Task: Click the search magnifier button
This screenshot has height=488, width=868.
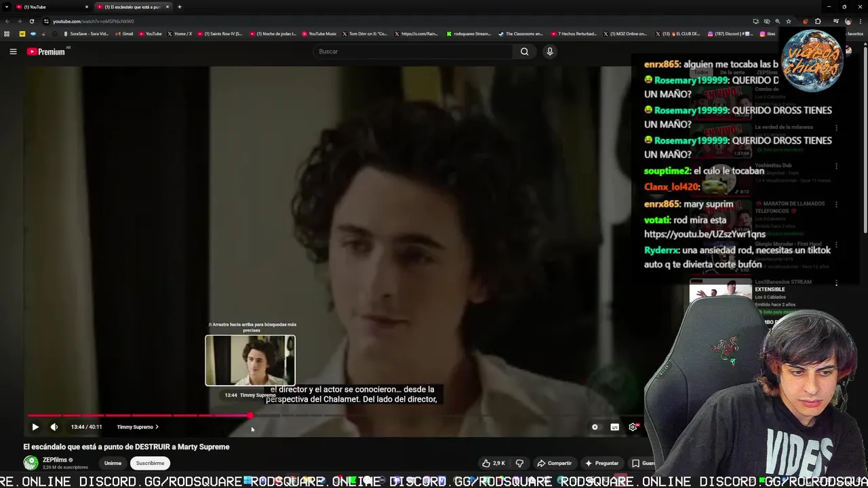Action: pos(524,52)
